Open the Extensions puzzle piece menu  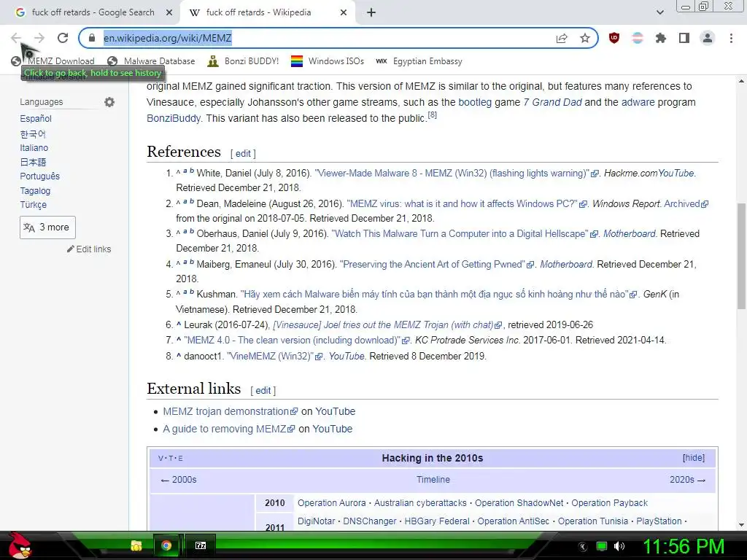tap(661, 38)
